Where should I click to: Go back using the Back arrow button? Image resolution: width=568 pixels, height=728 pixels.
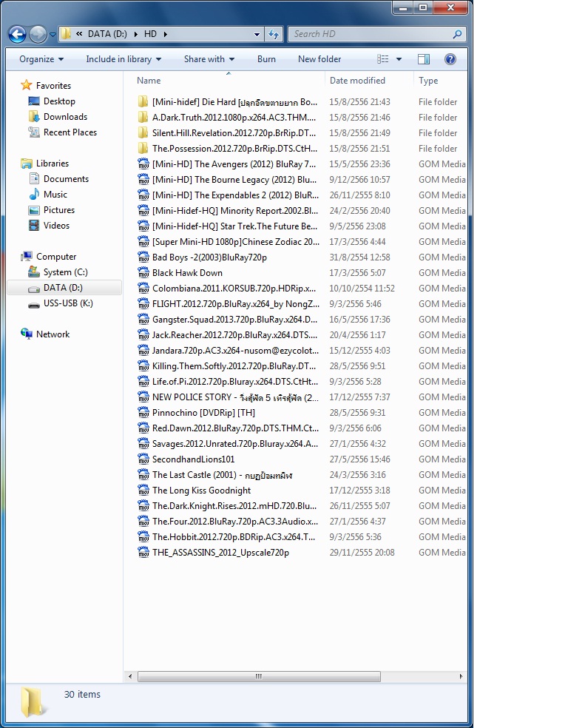[17, 34]
